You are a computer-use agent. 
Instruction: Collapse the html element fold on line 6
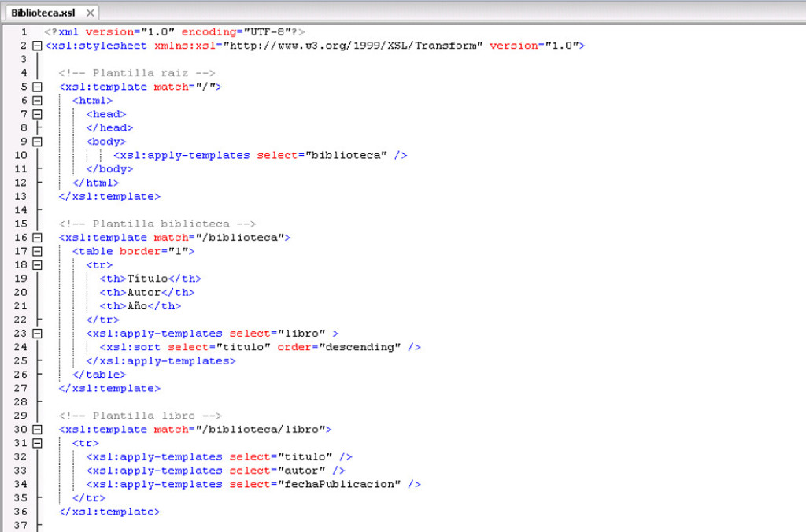[x=37, y=101]
